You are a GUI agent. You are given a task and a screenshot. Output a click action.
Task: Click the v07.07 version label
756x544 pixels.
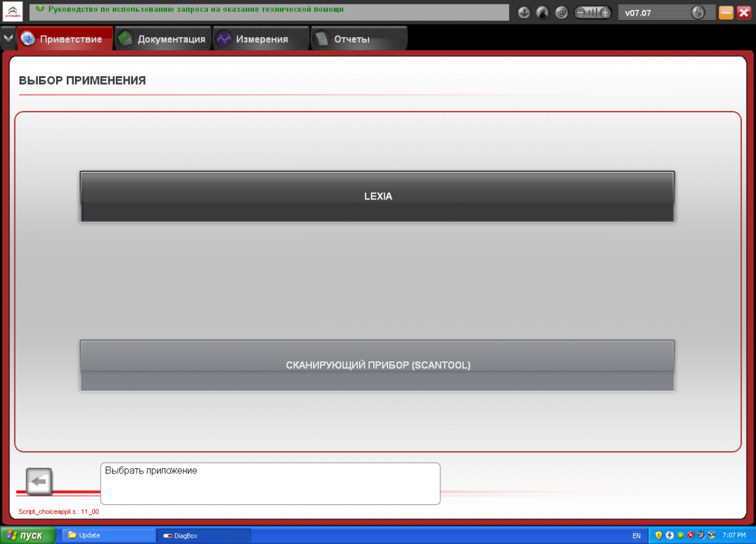(638, 13)
